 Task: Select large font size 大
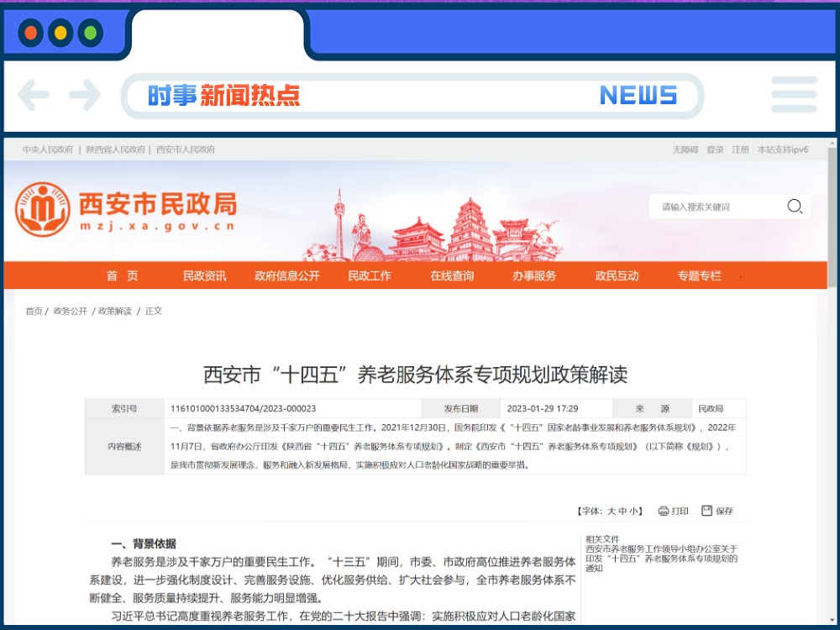coord(611,510)
